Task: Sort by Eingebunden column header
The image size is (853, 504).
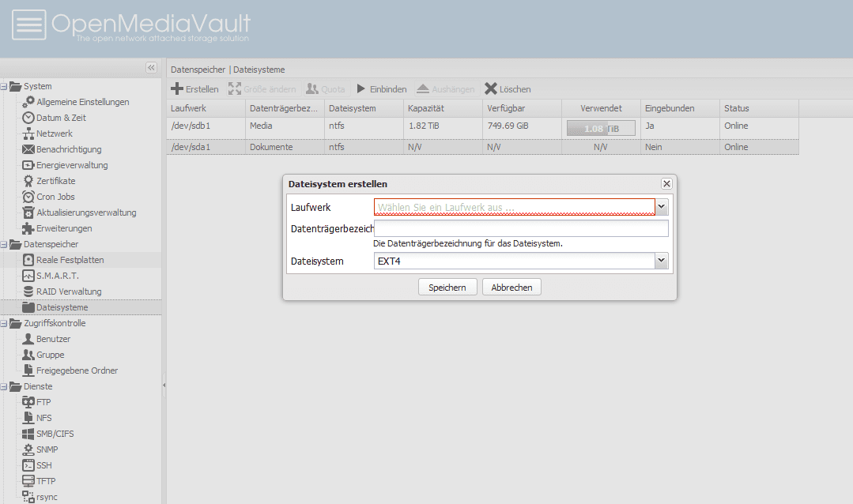Action: [x=680, y=108]
